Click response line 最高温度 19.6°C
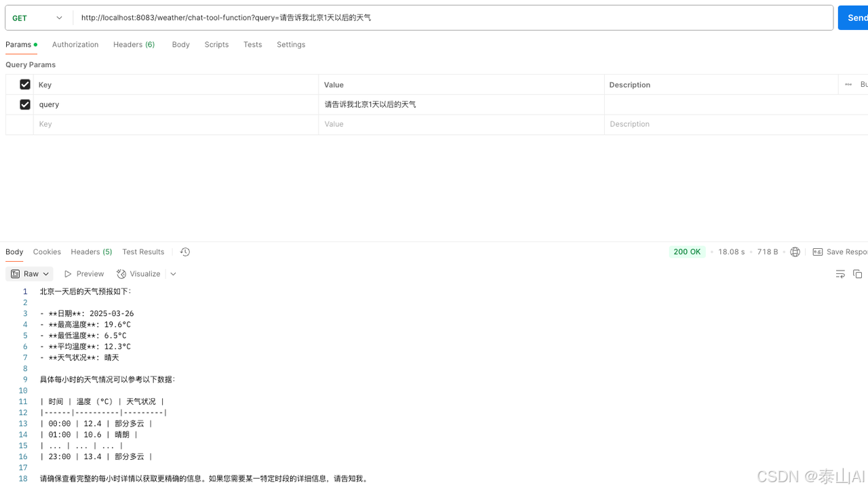 coord(85,325)
